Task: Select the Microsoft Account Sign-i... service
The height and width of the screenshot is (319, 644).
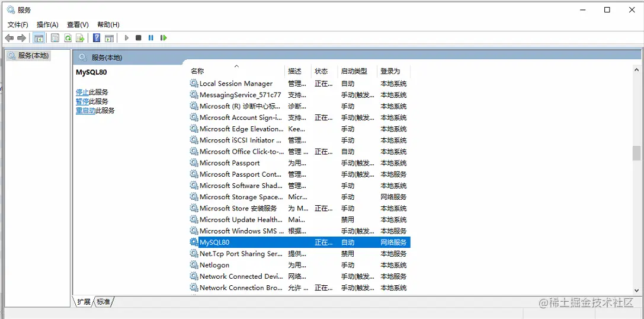Action: pyautogui.click(x=241, y=117)
